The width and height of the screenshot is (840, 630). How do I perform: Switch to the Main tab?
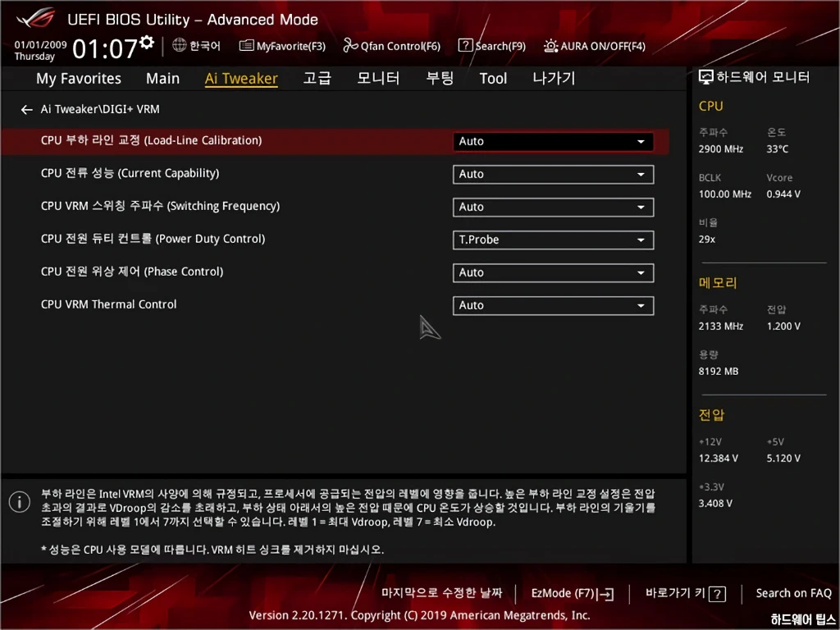163,78
